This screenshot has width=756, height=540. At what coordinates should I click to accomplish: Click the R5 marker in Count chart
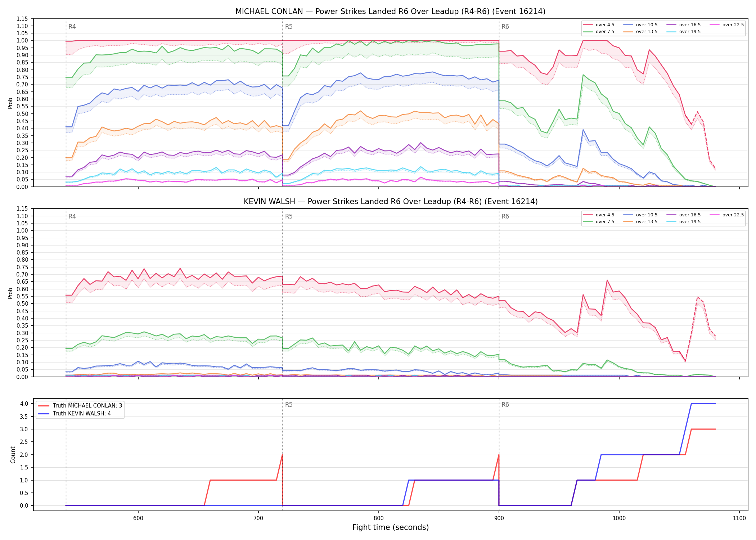click(289, 405)
